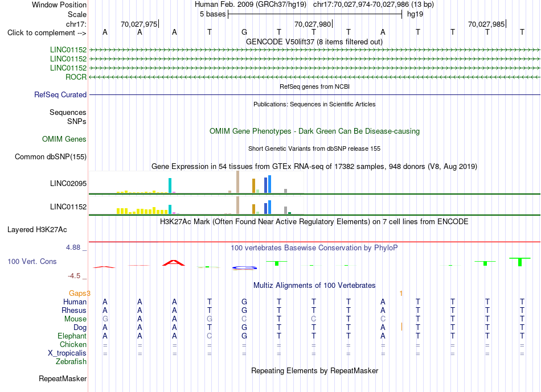The height and width of the screenshot is (392, 541).
Task: Click the blue G PhyloP conservation logo
Action: coord(244,267)
